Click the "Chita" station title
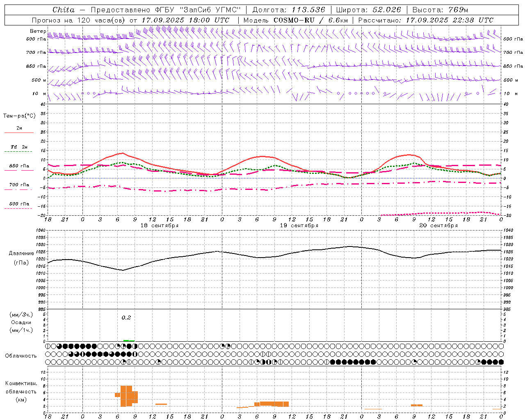525x420 pixels. tap(64, 10)
